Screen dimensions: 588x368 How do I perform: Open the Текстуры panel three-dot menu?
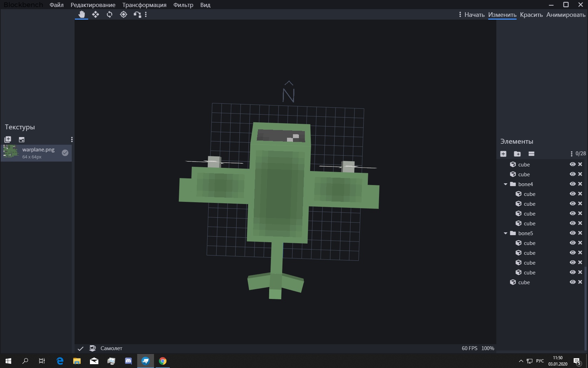pyautogui.click(x=72, y=139)
